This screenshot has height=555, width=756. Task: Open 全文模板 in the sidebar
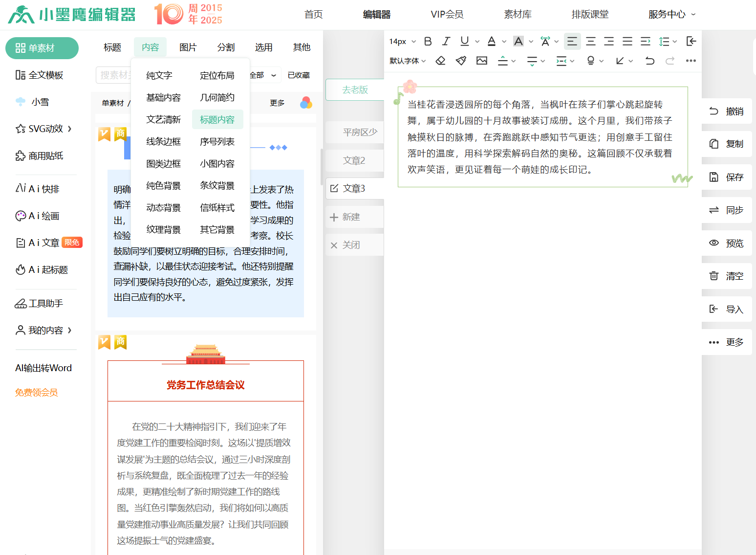click(40, 75)
